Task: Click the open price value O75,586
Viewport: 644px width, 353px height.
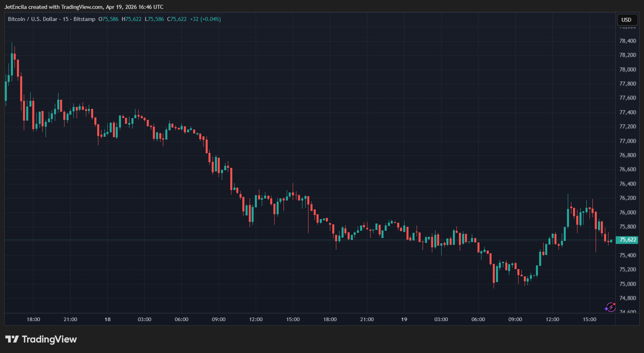Action: coord(108,19)
